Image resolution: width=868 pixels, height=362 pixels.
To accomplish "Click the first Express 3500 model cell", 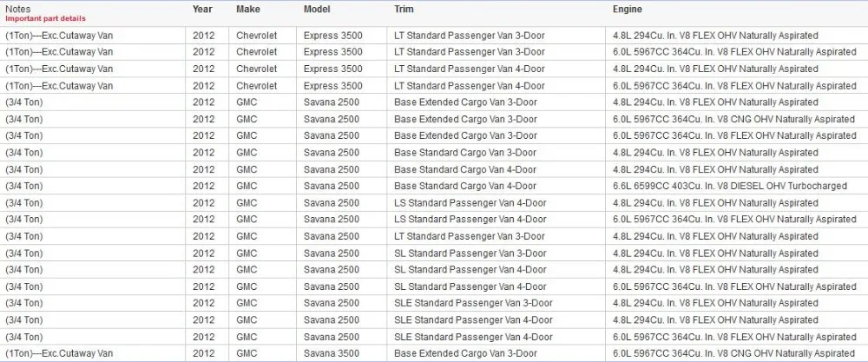I will tap(333, 36).
